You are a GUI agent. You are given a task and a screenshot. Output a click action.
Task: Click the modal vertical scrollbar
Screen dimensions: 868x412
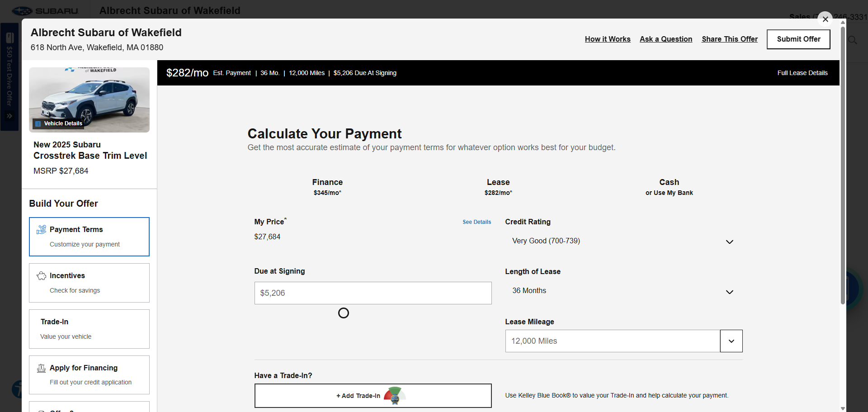pos(843,165)
